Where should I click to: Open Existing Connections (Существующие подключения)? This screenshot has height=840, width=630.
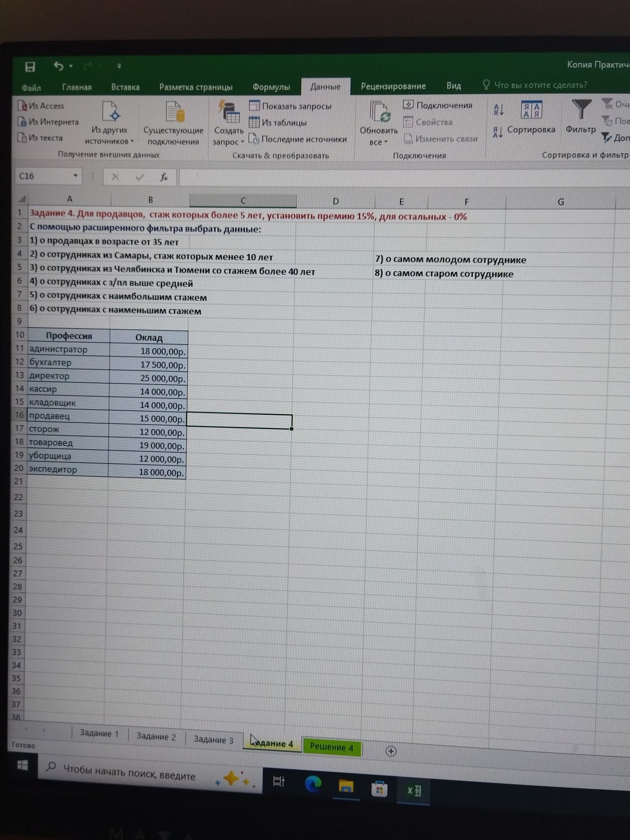173,123
